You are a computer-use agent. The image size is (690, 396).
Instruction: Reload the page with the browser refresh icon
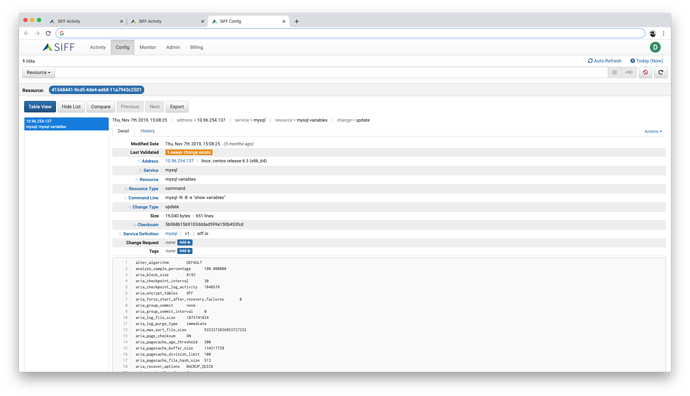click(48, 33)
